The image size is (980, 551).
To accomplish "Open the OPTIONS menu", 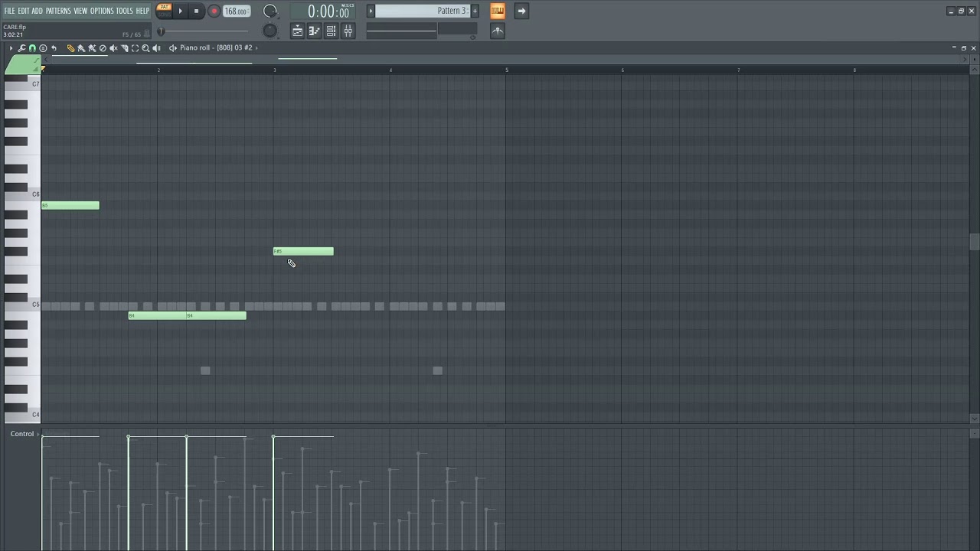I will (102, 11).
